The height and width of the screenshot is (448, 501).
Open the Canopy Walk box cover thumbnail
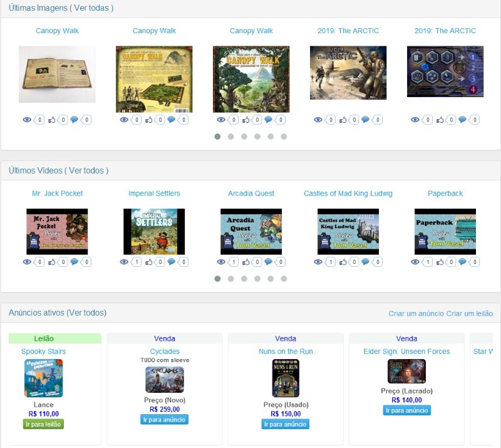click(251, 80)
